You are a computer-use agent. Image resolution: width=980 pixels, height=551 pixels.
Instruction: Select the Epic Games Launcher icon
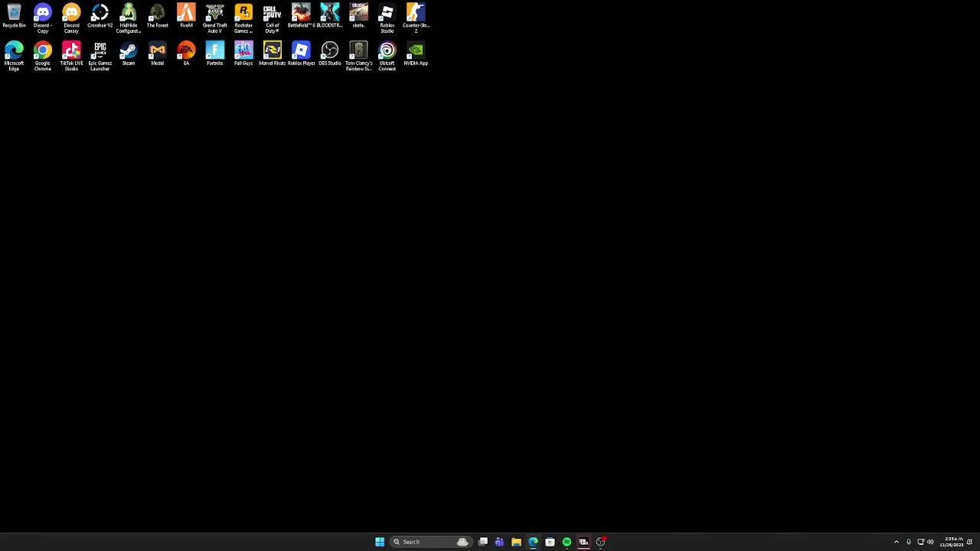100,57
